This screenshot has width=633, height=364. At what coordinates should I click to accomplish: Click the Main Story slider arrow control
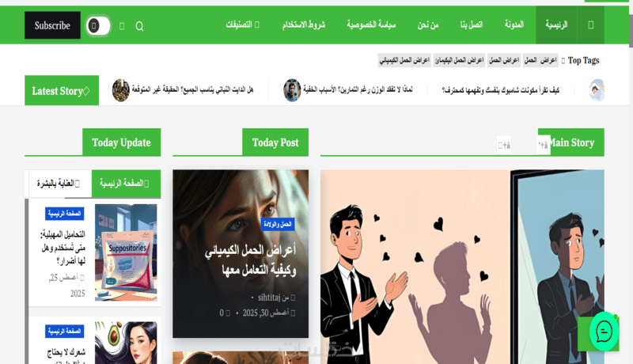click(x=544, y=145)
